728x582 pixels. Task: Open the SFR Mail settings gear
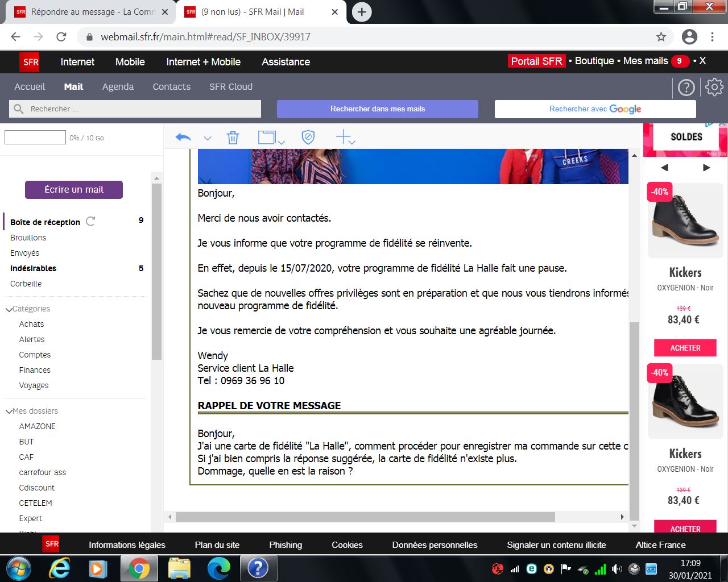(x=714, y=87)
